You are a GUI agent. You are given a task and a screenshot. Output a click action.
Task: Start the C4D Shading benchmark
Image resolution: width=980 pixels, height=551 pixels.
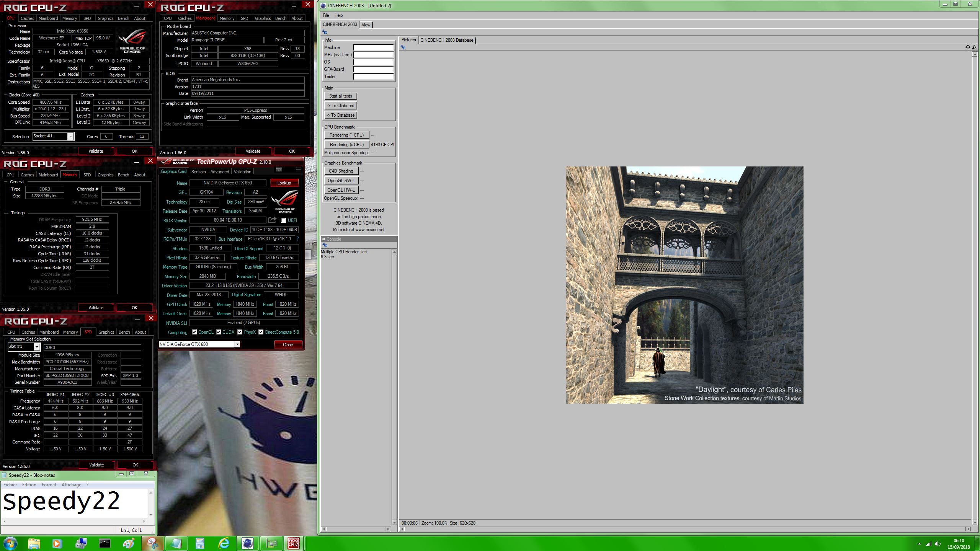[x=341, y=171]
